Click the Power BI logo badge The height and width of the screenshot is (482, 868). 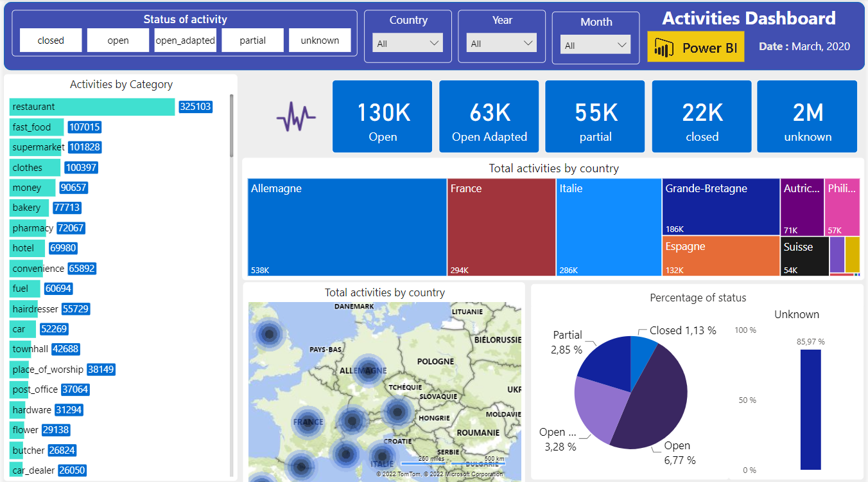click(x=695, y=47)
